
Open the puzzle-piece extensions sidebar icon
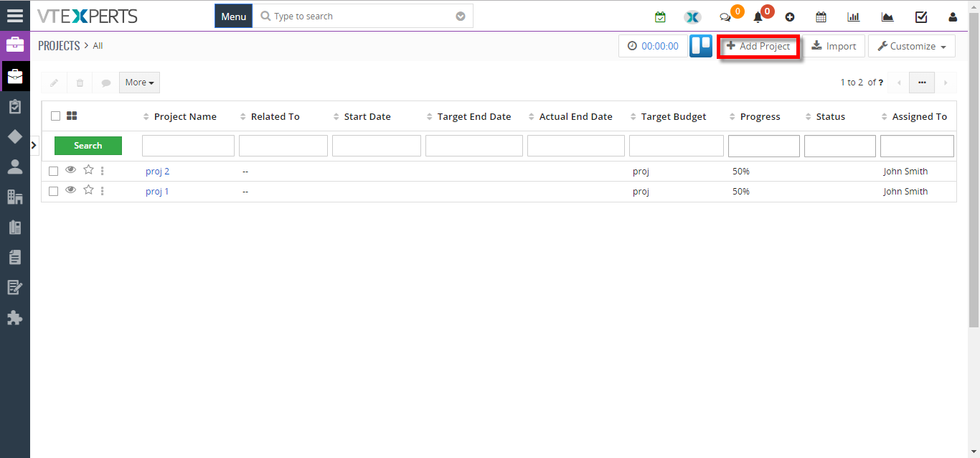click(x=15, y=317)
